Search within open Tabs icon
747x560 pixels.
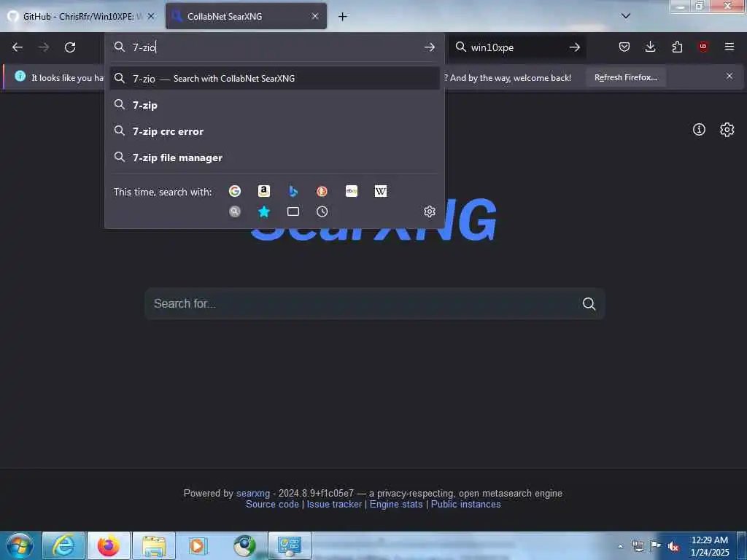click(293, 211)
